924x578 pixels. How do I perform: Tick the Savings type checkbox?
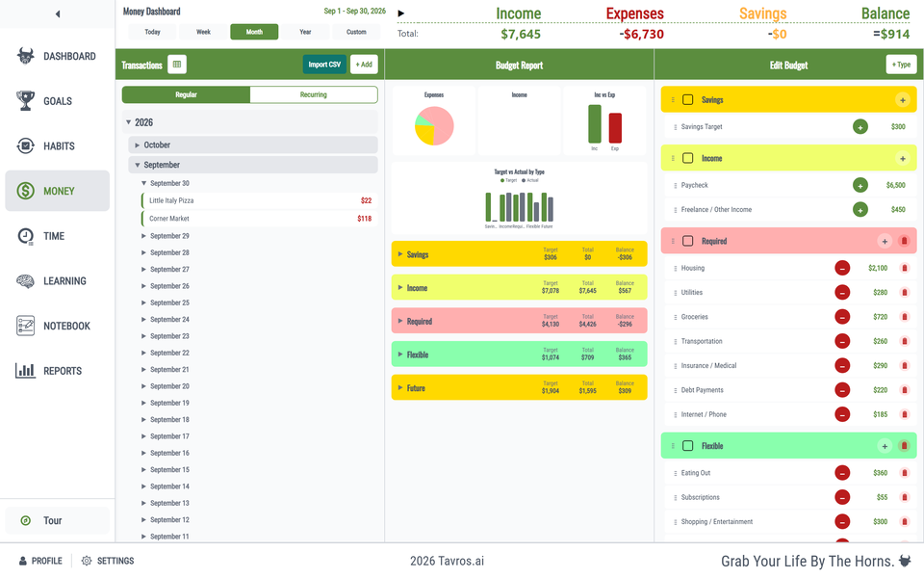click(687, 99)
